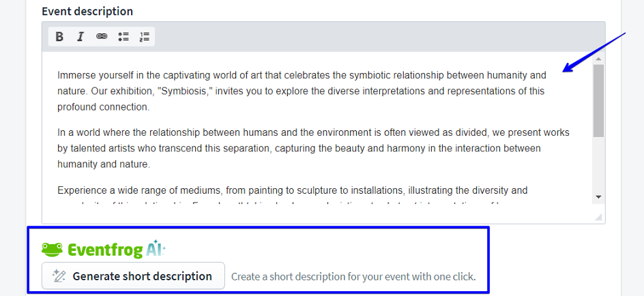Screen dimensions: 644x296
Task: Click the scrollbar up arrow in description editor
Action: pyautogui.click(x=598, y=59)
